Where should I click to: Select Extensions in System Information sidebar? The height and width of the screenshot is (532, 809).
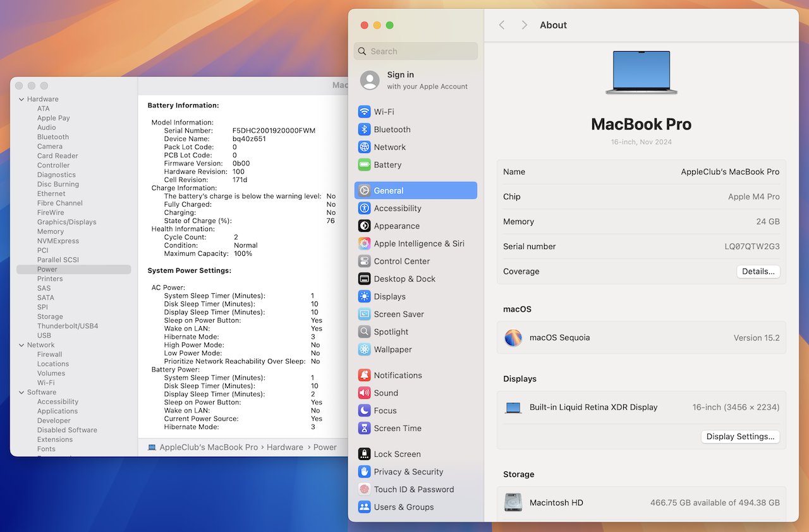point(55,440)
